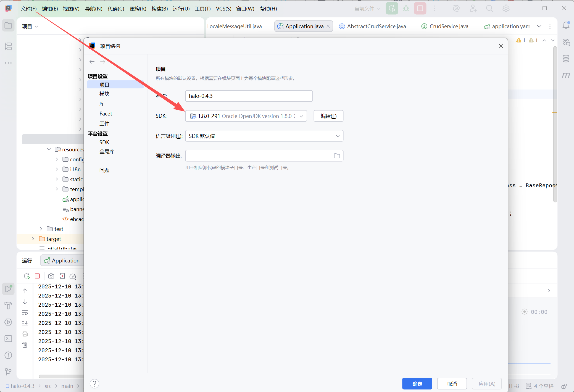Click the Debug bug icon
The height and width of the screenshot is (392, 574).
click(406, 9)
